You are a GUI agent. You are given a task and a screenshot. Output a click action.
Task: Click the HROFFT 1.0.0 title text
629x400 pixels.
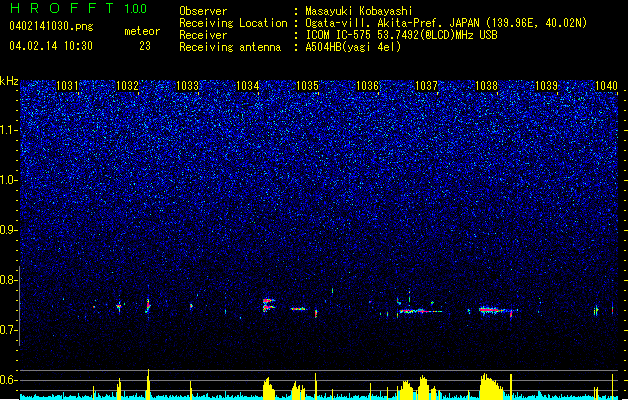79,8
